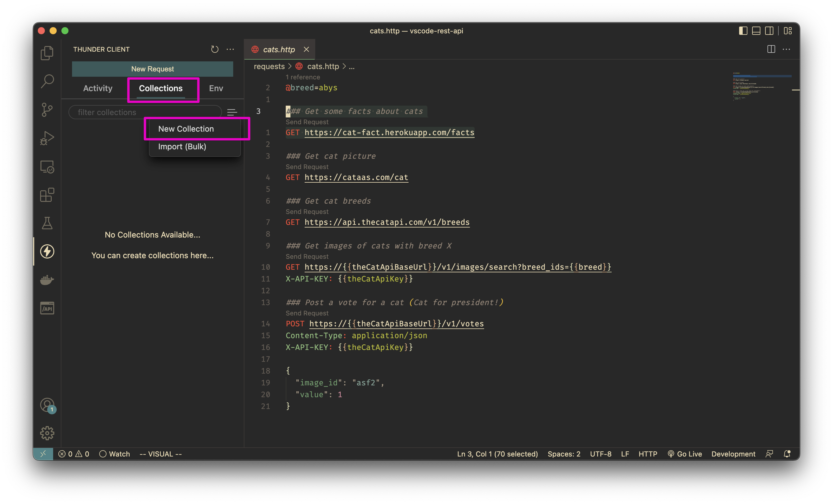Image resolution: width=833 pixels, height=504 pixels.
Task: Split the editor right icon
Action: pos(771,49)
